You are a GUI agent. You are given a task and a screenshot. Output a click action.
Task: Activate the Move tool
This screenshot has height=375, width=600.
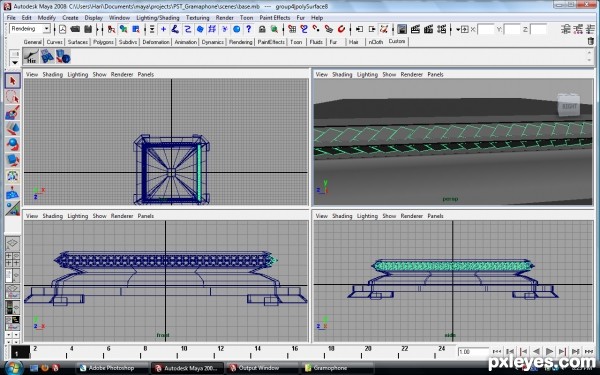click(x=13, y=128)
